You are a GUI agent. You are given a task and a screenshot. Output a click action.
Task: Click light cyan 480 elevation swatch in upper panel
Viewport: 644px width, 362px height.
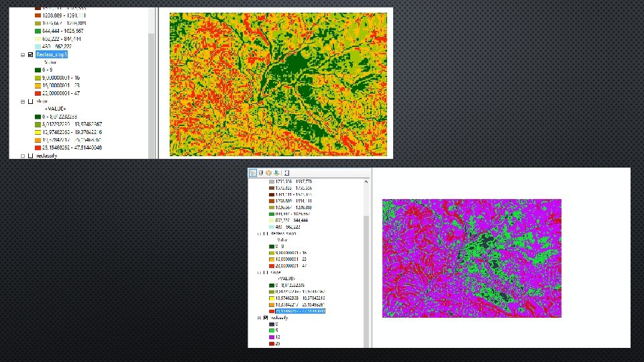(x=38, y=47)
